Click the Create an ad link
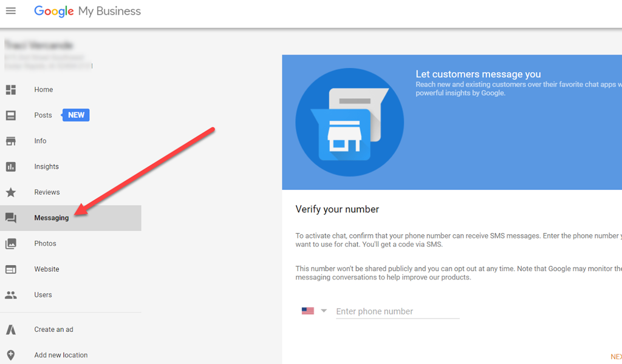This screenshot has width=622, height=364. [53, 329]
